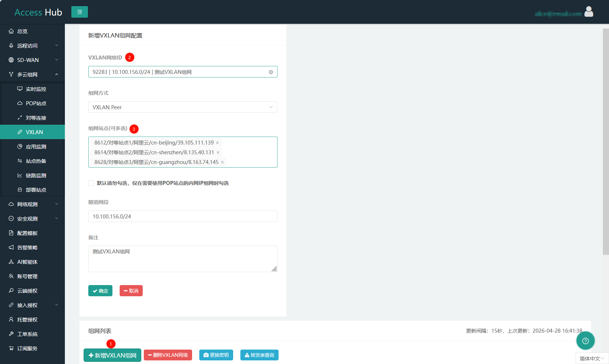Open the floating help question-mark button
The height and width of the screenshot is (364, 609).
click(586, 341)
